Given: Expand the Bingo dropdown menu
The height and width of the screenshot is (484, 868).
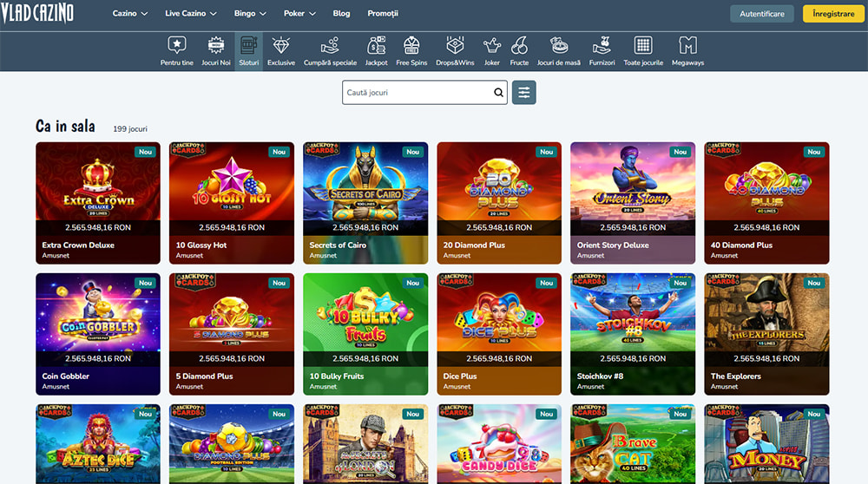Looking at the screenshot, I should (x=250, y=14).
